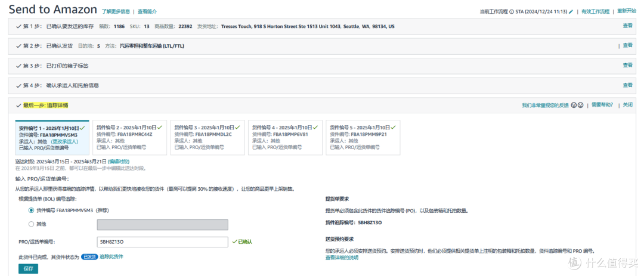
Task: Click the checkmark icon of 第 1 步
Action: pyautogui.click(x=18, y=26)
